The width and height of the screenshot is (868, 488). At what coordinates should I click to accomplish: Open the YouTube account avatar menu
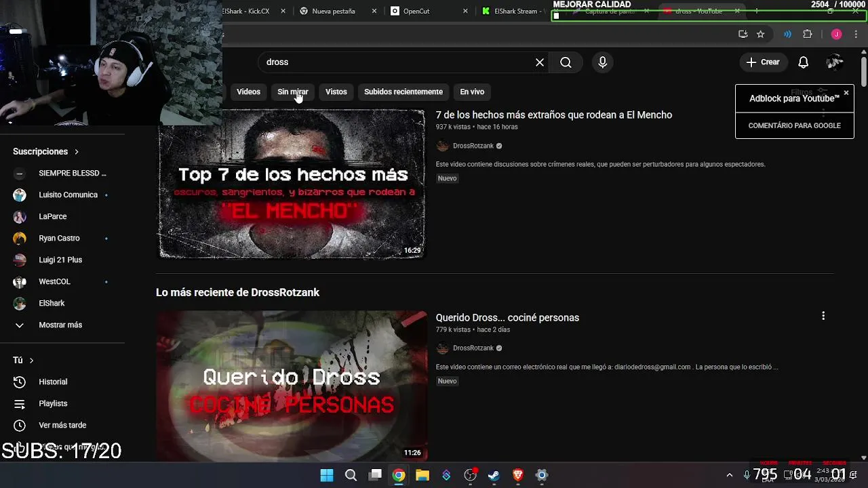point(834,62)
